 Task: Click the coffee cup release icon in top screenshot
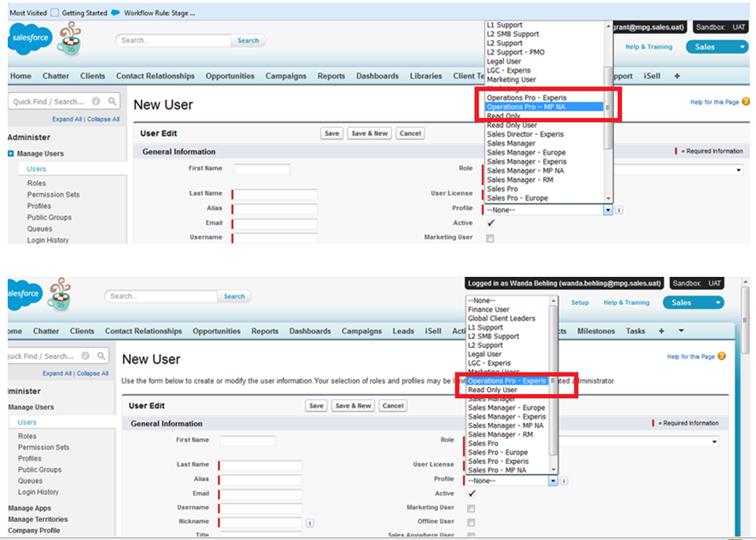pos(69,39)
